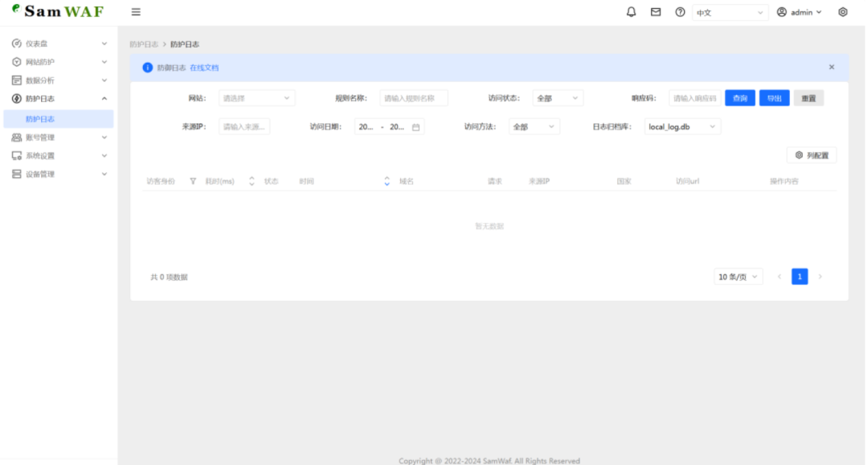Image resolution: width=868 pixels, height=465 pixels.
Task: Click the sort arrows next to 耗时(ms)
Action: click(252, 181)
